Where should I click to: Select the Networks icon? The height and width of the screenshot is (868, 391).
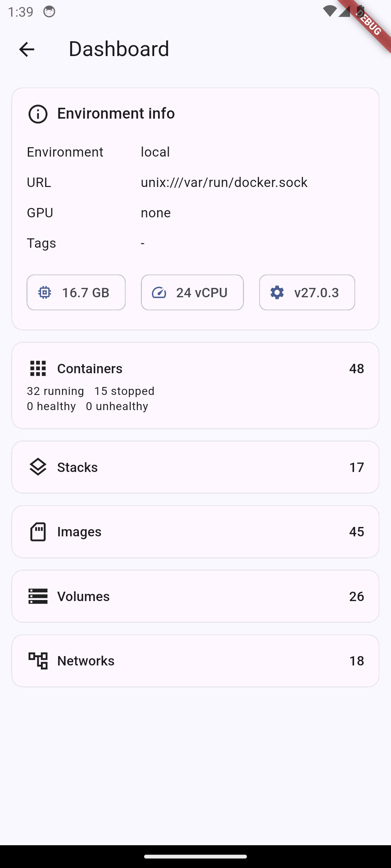click(x=38, y=661)
